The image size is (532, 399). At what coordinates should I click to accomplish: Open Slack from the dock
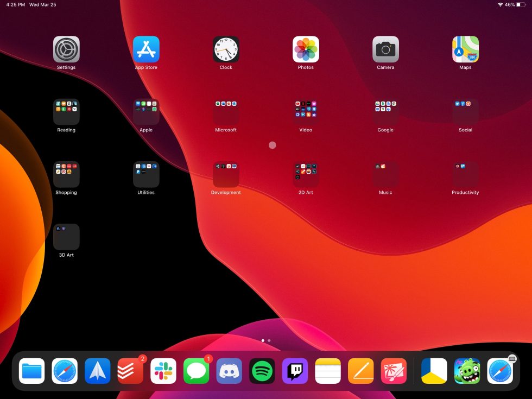(163, 370)
